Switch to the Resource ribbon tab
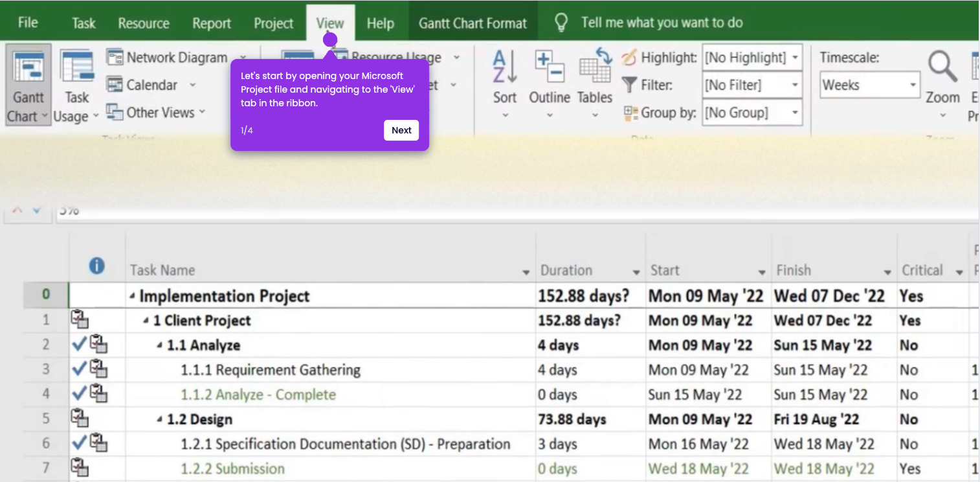 (144, 23)
